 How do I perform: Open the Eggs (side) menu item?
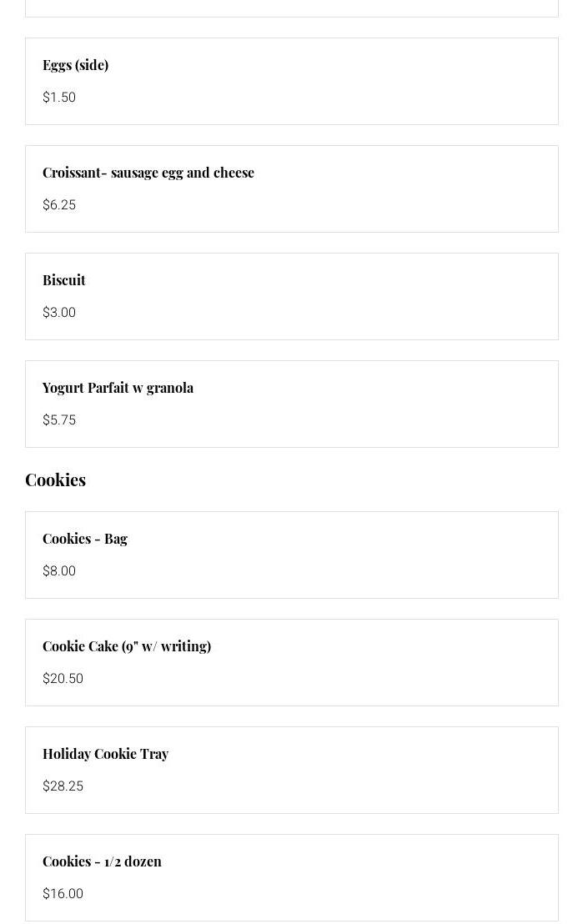pos(76,65)
